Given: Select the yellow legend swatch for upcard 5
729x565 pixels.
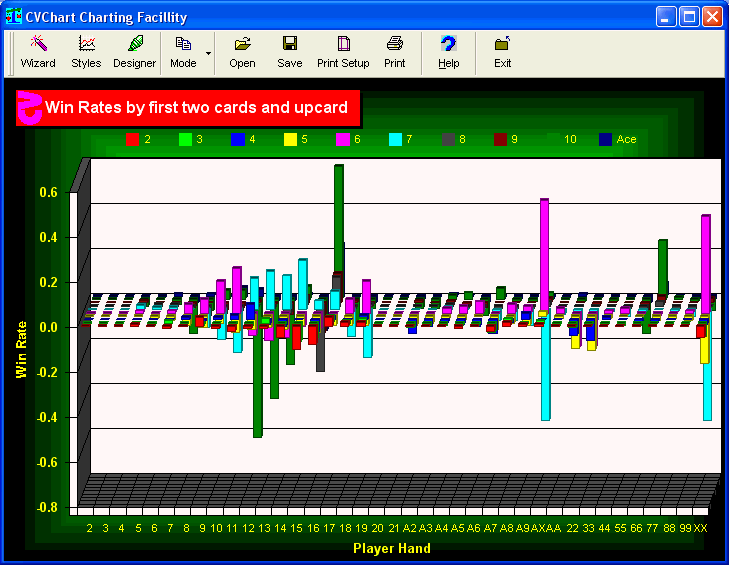Looking at the screenshot, I should (290, 139).
